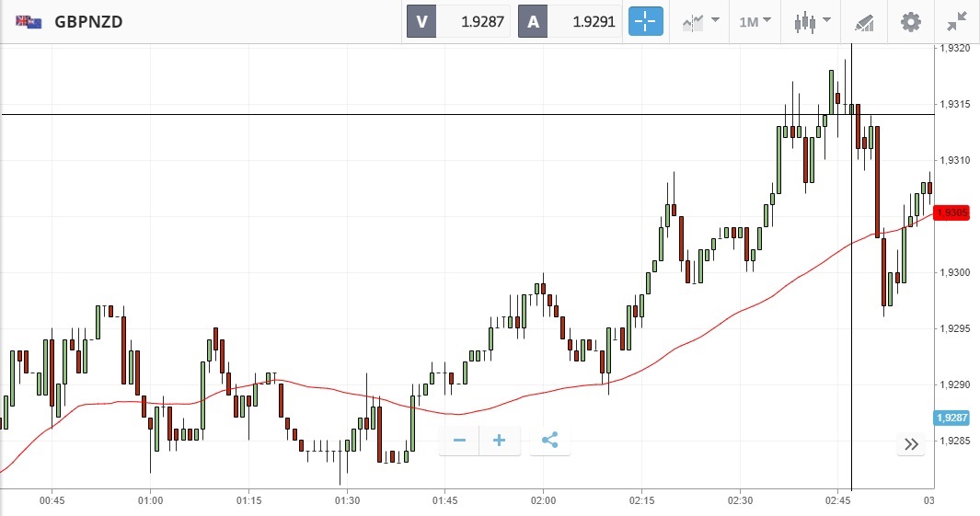Zoom in with the plus button
Image resolution: width=980 pixels, height=516 pixels.
click(500, 441)
